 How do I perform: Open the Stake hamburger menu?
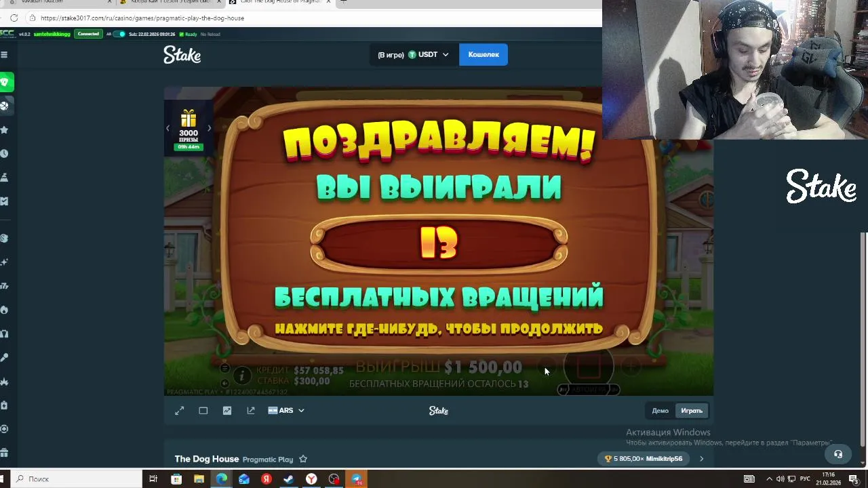4,55
